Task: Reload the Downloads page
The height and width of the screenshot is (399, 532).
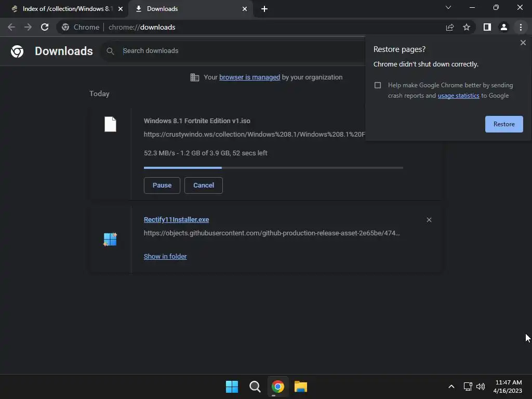Action: coord(45,27)
